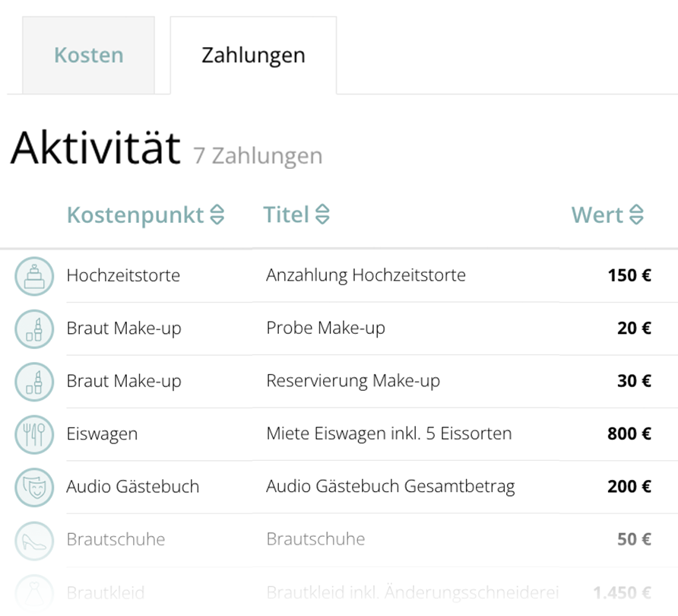This screenshot has height=616, width=678.
Task: Click the Audio Gästebuch Gesamtbetrag title
Action: 390,487
